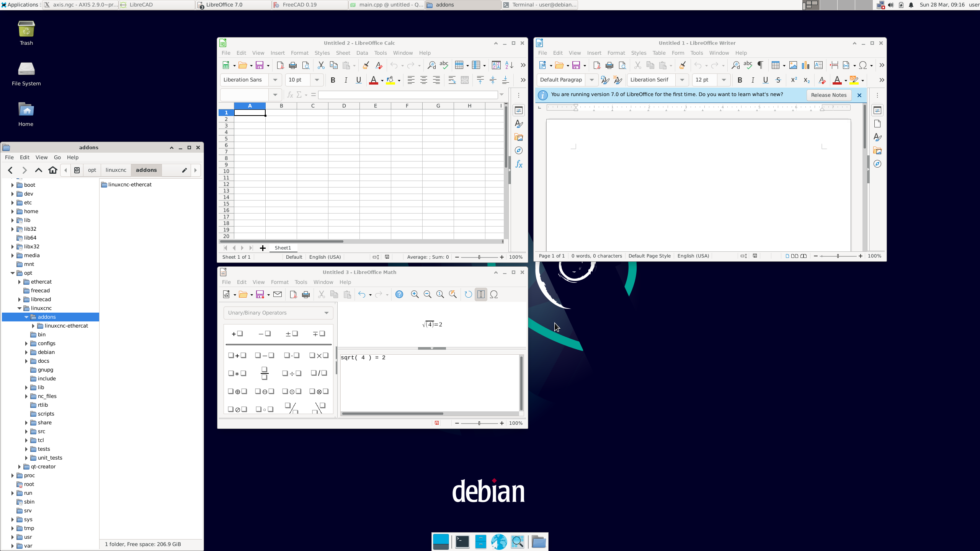Viewport: 980px width, 551px height.
Task: Click opt path button in file manager
Action: point(92,170)
